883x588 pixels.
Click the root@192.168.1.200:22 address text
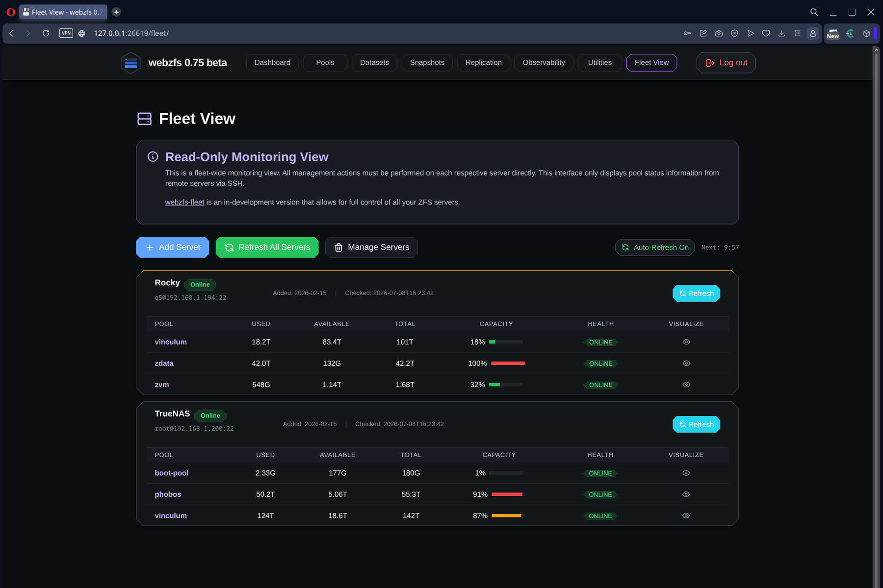(194, 429)
